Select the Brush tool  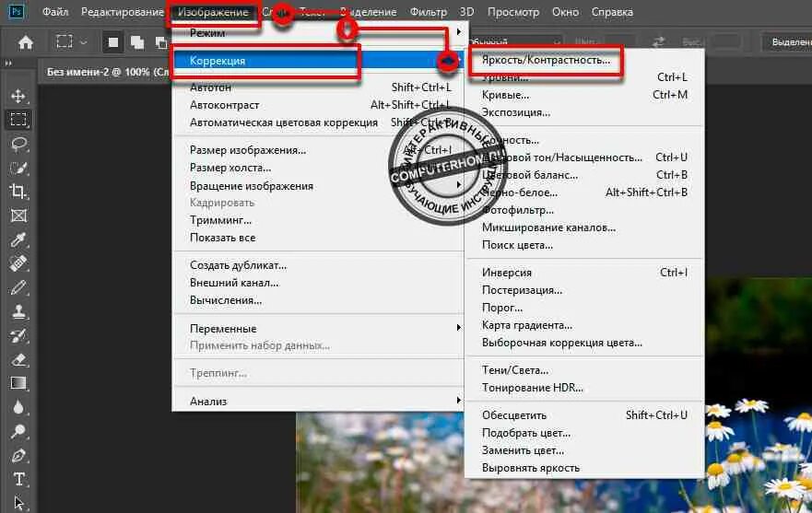pos(18,287)
